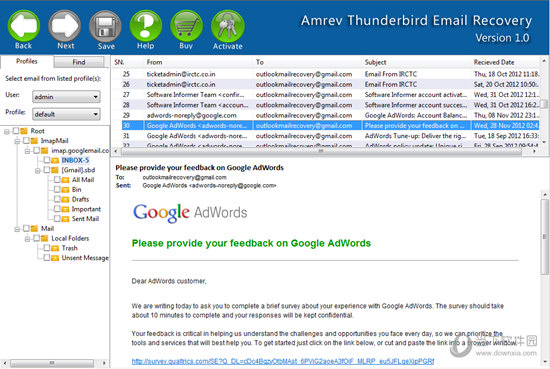This screenshot has height=369, width=550.
Task: Click the green Back arrow icon
Action: 24,26
